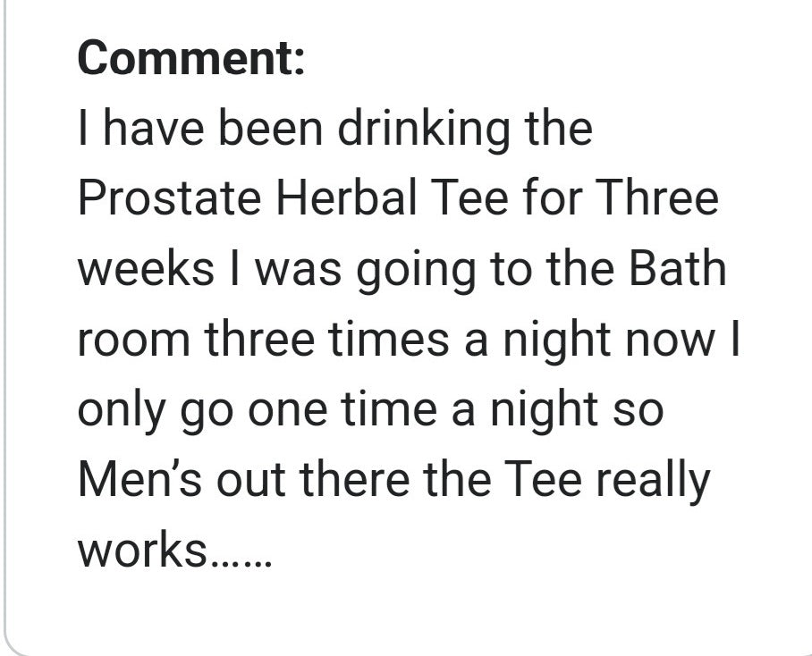Click the word 'works' on the last line
The image size is (812, 656).
[x=142, y=551]
